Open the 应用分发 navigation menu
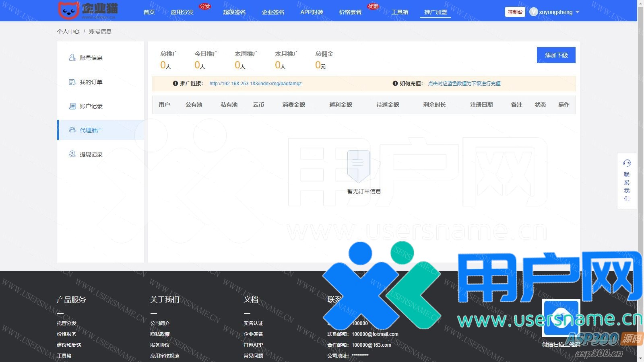 click(x=182, y=12)
